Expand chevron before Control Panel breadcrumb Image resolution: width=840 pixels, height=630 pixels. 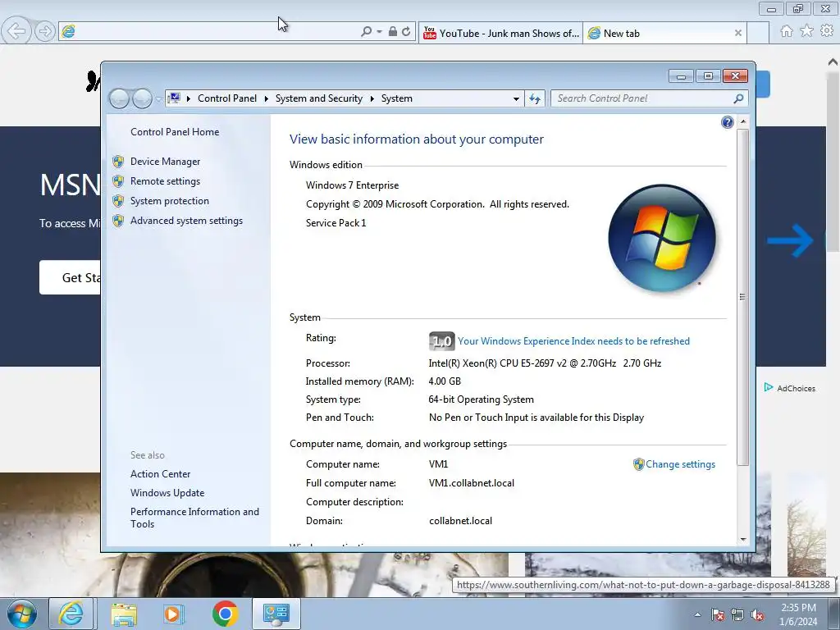pyautogui.click(x=189, y=98)
